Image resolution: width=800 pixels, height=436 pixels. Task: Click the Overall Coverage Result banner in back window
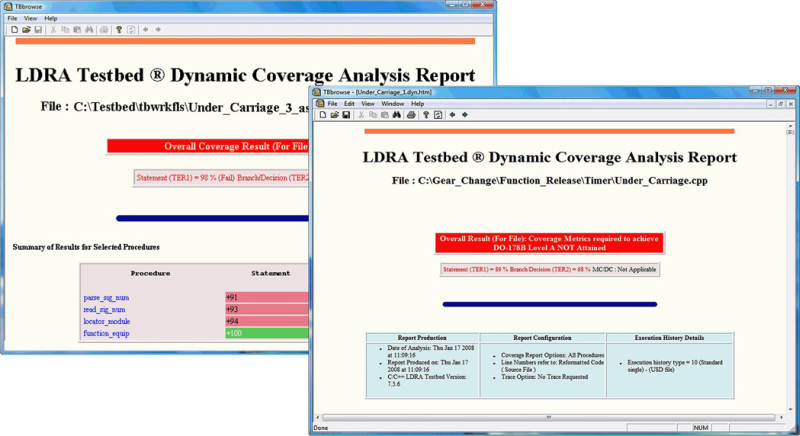click(208, 146)
